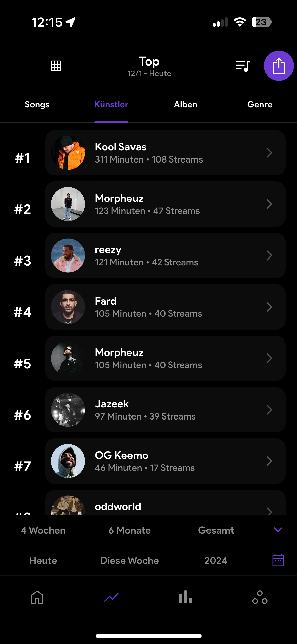Tap reezy's artist profile picture
The width and height of the screenshot is (297, 644).
[x=68, y=255]
